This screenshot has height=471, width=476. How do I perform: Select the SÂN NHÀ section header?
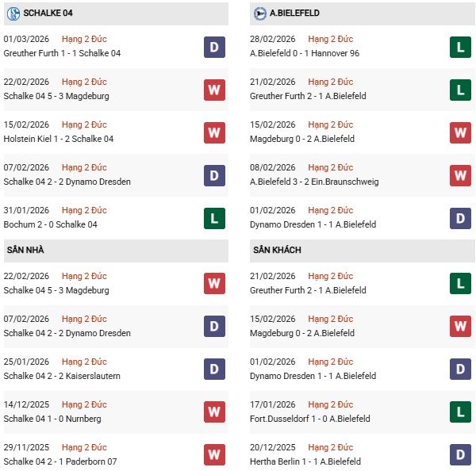tap(25, 250)
